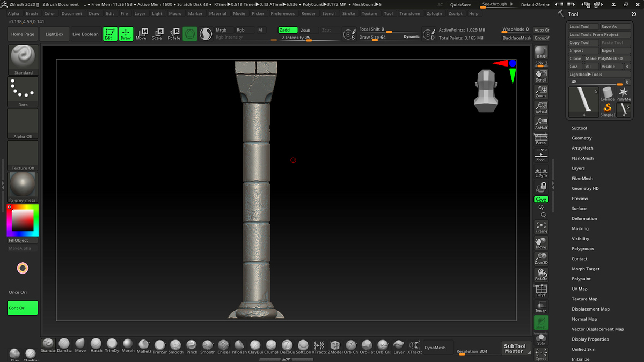Image resolution: width=644 pixels, height=362 pixels.
Task: Pick the OrbFlatten brush
Action: click(367, 346)
